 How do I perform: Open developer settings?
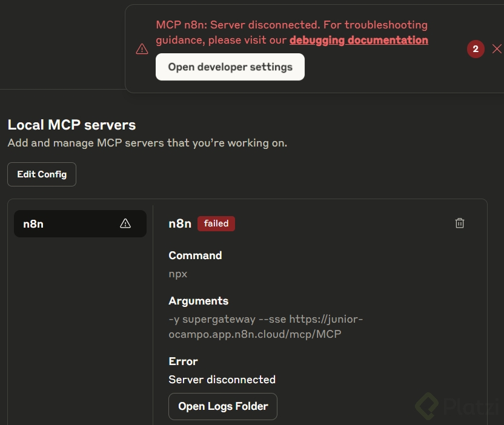[x=230, y=67]
